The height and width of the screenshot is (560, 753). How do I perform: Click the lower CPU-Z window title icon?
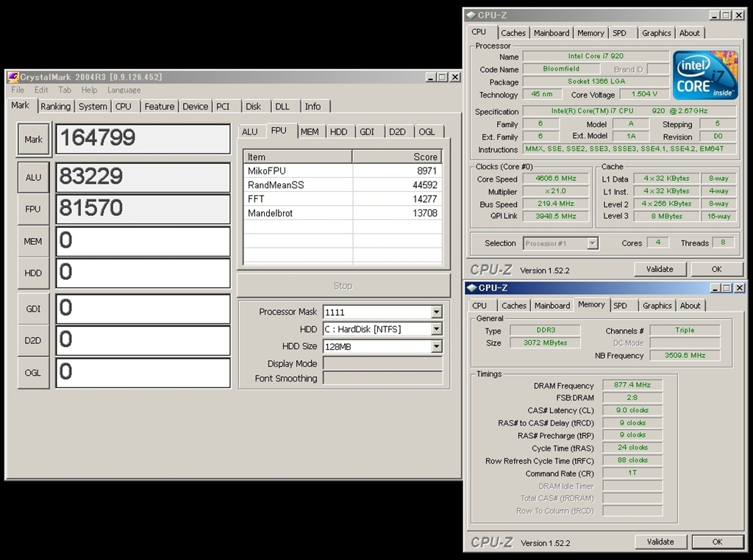pos(471,288)
